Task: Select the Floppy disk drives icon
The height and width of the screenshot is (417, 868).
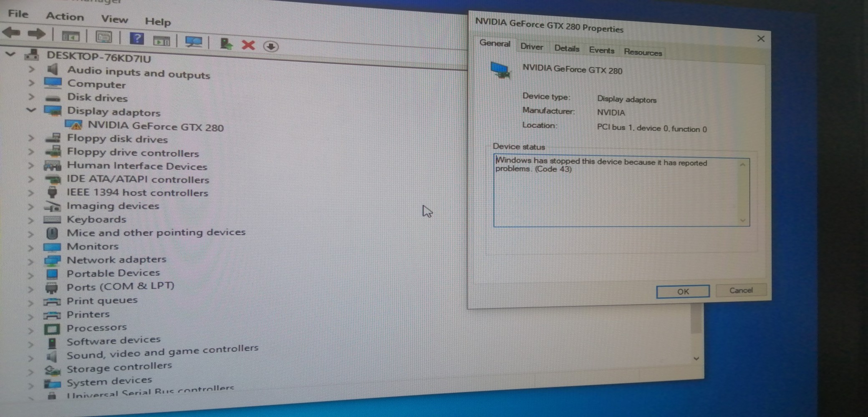Action: coord(53,138)
